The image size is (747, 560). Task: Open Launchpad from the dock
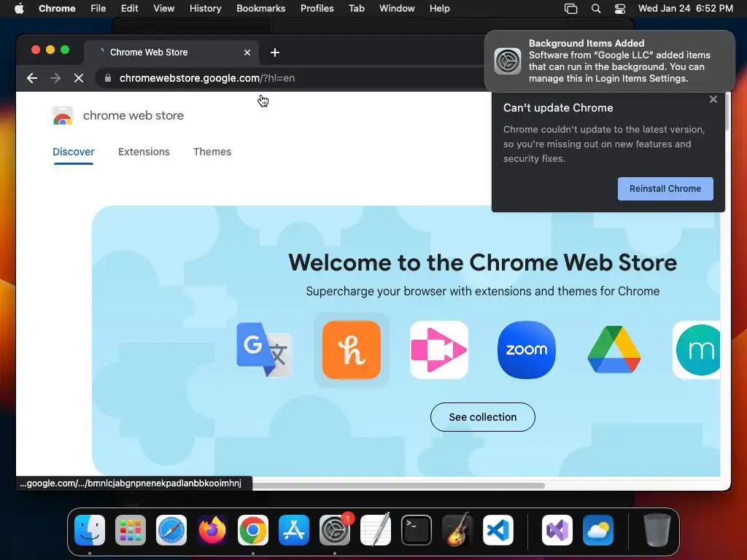tap(131, 530)
